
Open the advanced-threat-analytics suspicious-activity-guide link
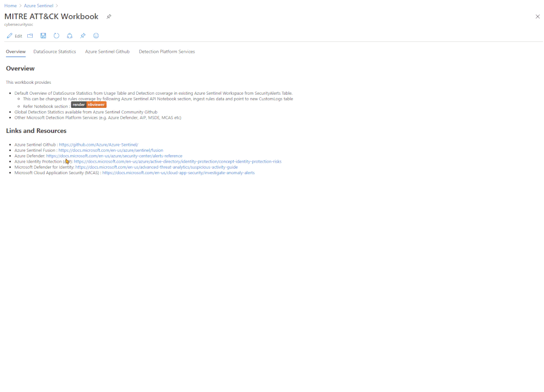click(x=156, y=167)
